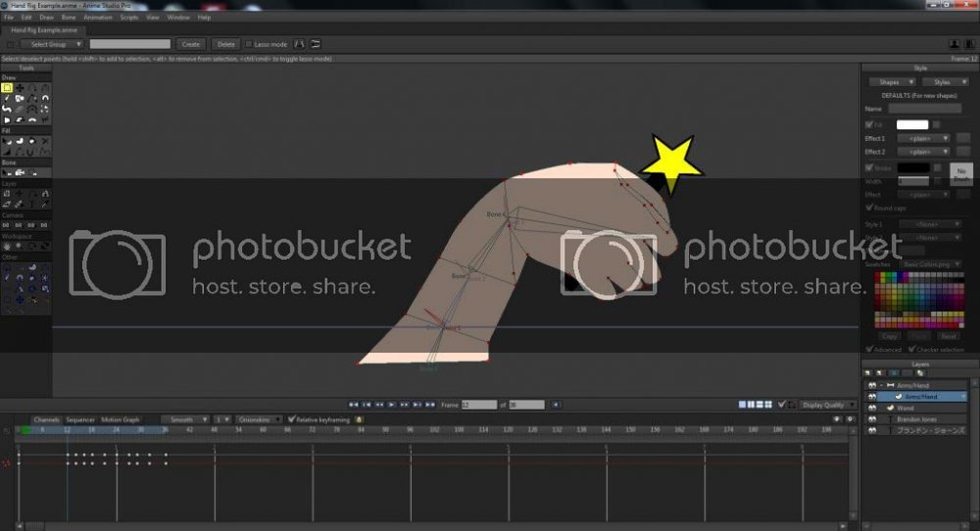Click the Translate Points tool icon
The width and height of the screenshot is (980, 531).
(x=20, y=88)
